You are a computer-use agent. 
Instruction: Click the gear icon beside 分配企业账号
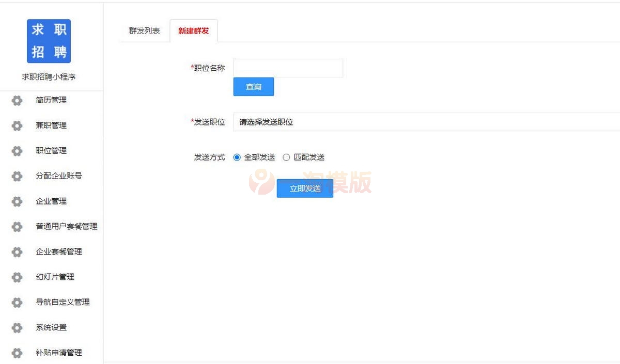pyautogui.click(x=17, y=176)
